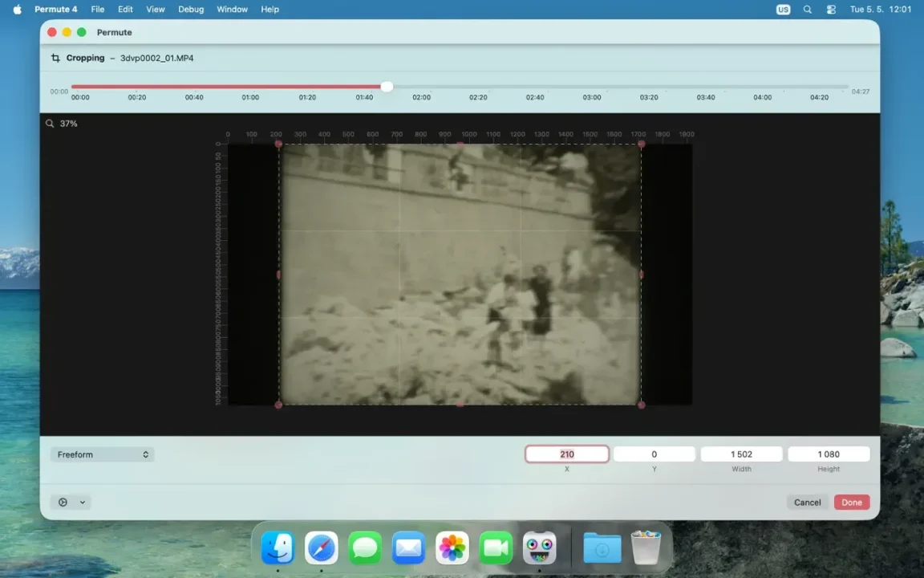Open Control Center in menu bar

click(831, 10)
